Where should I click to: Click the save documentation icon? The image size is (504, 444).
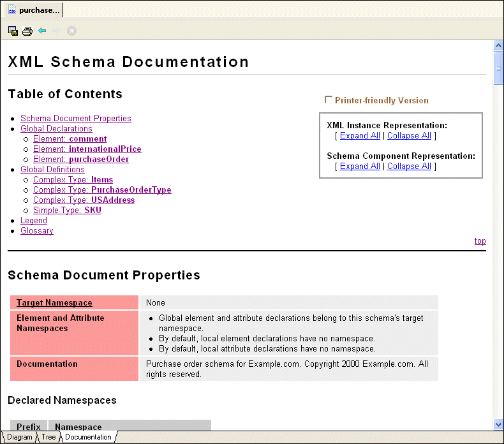13,31
